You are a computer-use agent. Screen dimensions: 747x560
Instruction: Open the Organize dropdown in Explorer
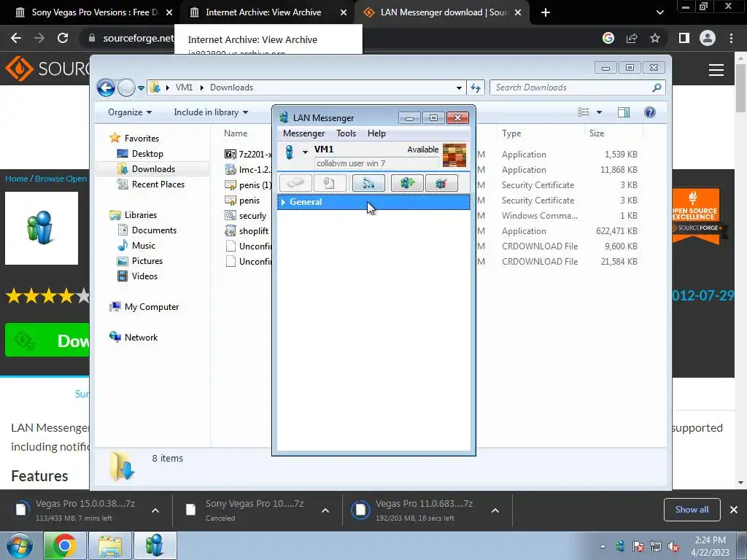[x=130, y=112]
